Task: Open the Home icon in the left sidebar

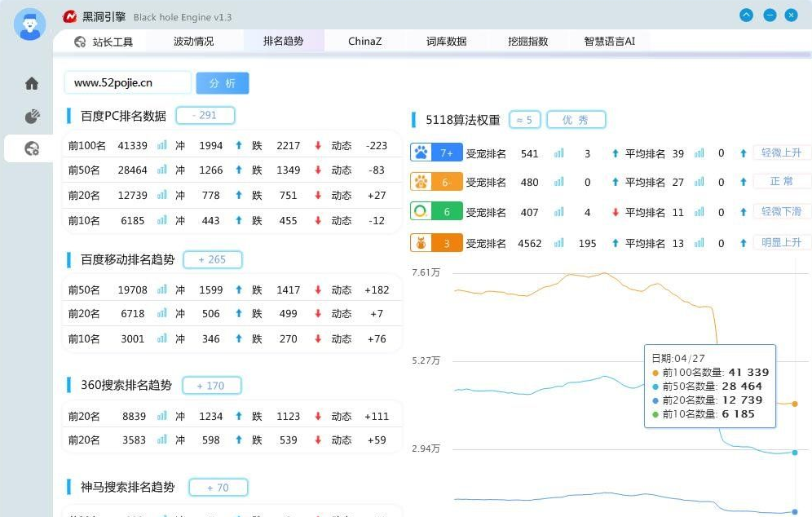Action: 30,83
